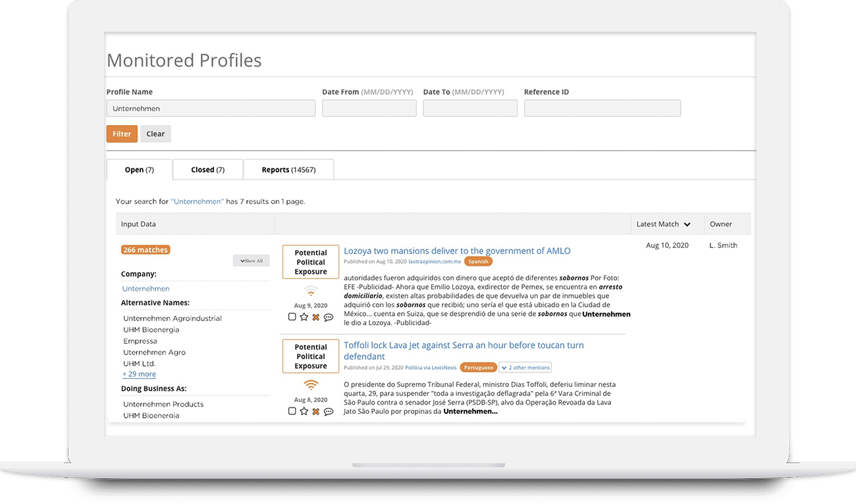Click signal strength icon above Aug 9, 2020
Viewport: 856px width, 504px height.
[x=311, y=291]
